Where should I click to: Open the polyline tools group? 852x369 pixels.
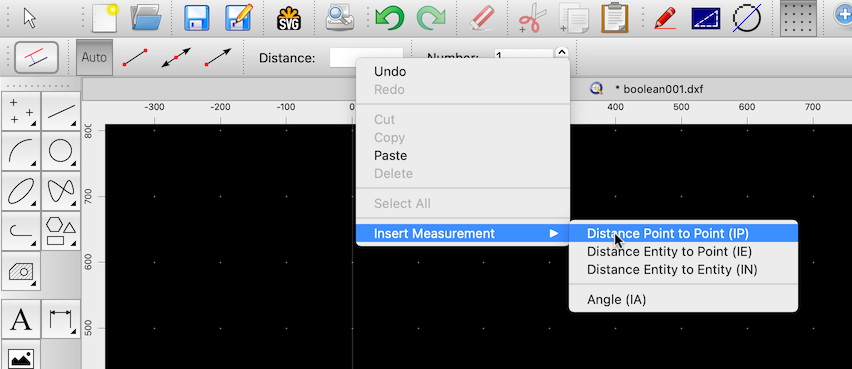pos(21,231)
